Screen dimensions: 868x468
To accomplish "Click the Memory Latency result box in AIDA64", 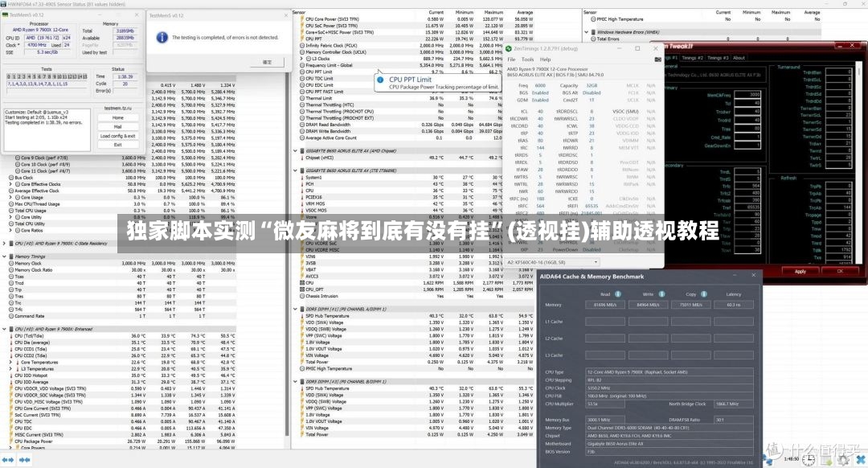I will click(734, 305).
